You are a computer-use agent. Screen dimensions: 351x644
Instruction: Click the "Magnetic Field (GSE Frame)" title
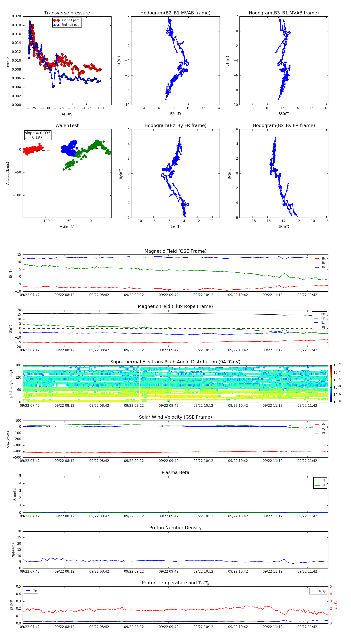175,251
